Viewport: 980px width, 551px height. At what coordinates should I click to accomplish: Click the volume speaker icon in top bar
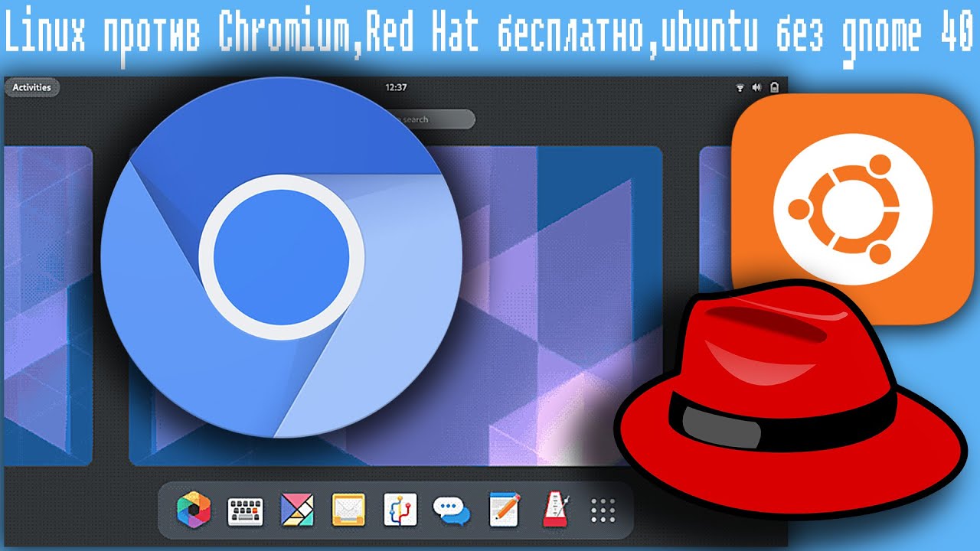(x=756, y=87)
